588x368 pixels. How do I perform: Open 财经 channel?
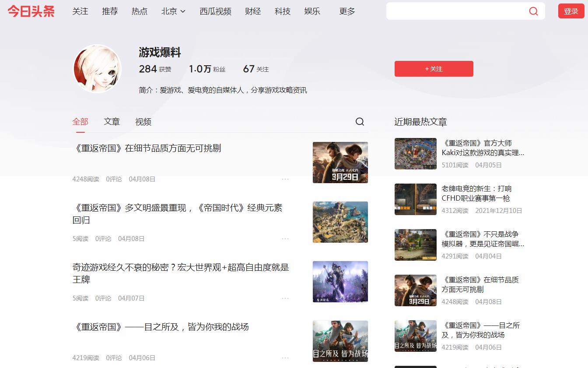(x=253, y=11)
